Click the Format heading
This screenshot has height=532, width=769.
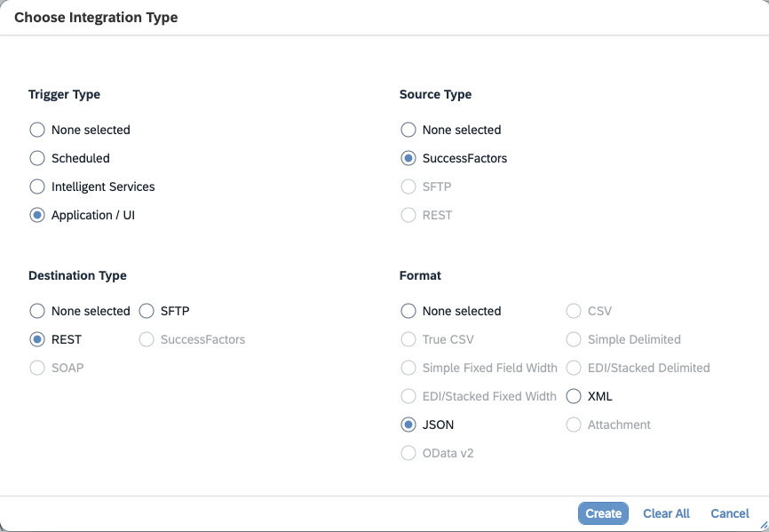tap(420, 275)
